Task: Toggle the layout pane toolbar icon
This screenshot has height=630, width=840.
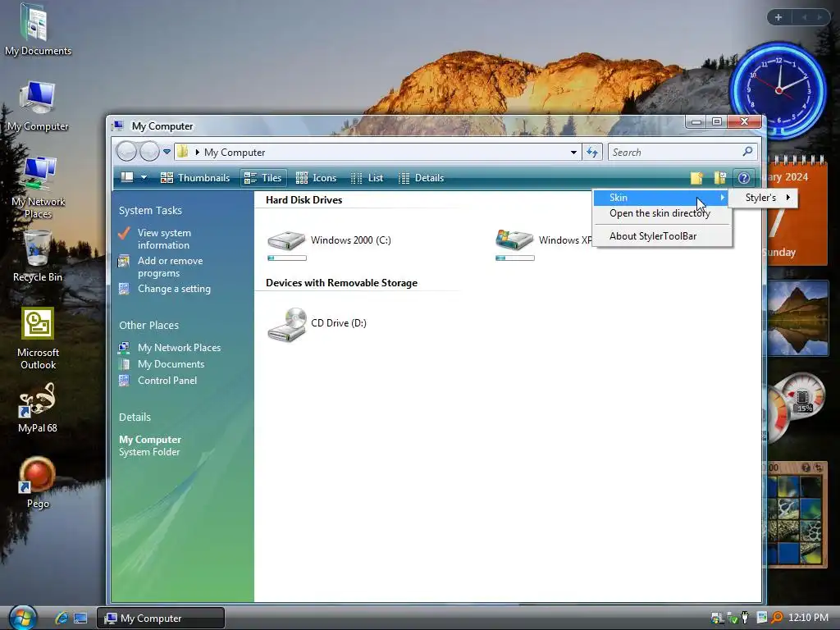Action: [127, 177]
